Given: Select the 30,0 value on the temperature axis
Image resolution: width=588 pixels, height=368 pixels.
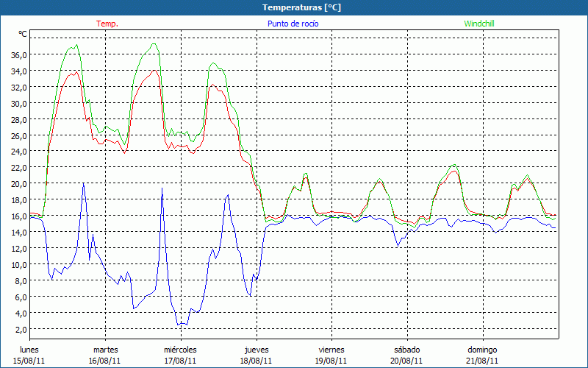Looking at the screenshot, I should pos(18,103).
